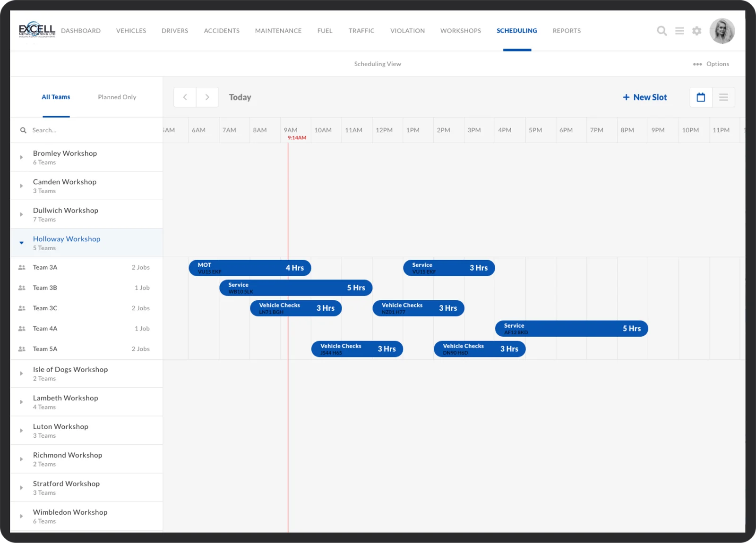
Task: Open the Dashboard menu item
Action: [81, 31]
